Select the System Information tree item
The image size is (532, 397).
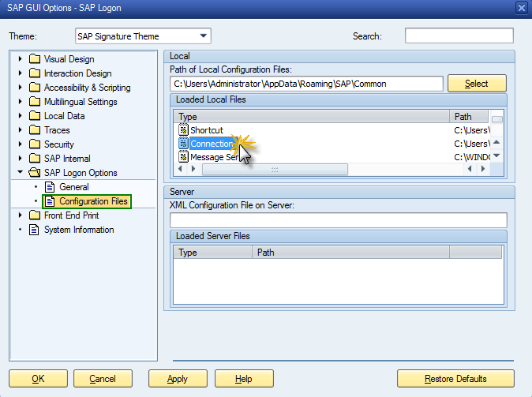pos(79,230)
